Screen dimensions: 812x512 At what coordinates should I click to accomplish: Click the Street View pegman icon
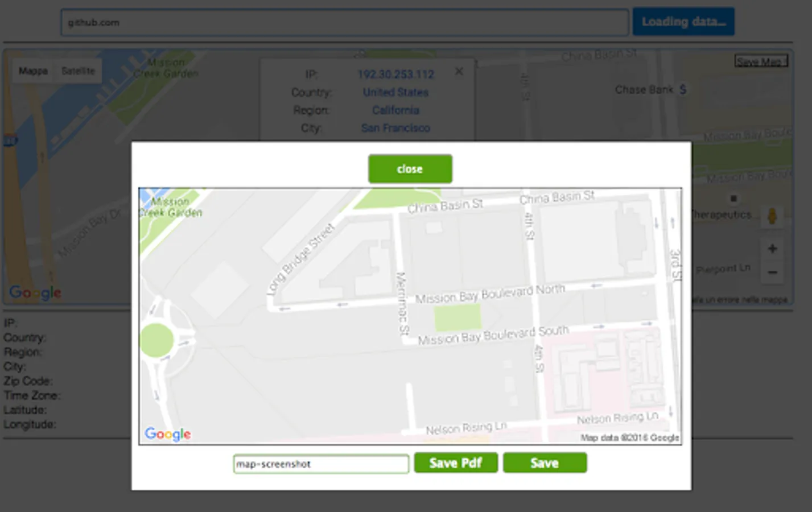coord(772,216)
